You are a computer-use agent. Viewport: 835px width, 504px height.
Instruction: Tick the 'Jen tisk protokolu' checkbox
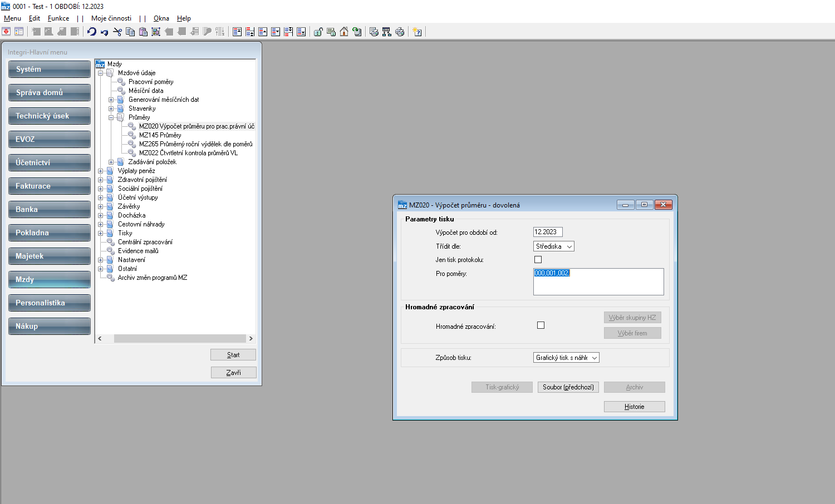[x=538, y=260]
